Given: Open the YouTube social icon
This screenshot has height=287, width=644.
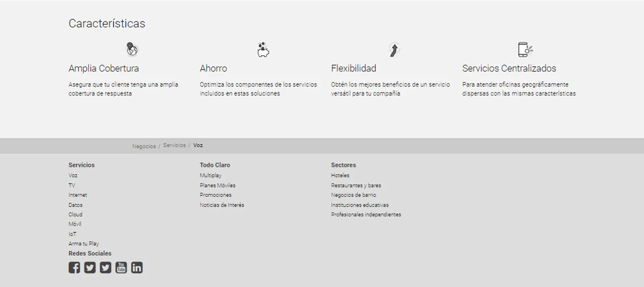Looking at the screenshot, I should (x=121, y=268).
